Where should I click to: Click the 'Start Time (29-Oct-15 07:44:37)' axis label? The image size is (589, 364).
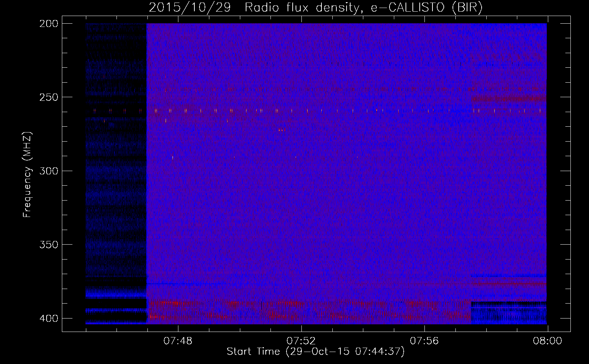pyautogui.click(x=316, y=351)
